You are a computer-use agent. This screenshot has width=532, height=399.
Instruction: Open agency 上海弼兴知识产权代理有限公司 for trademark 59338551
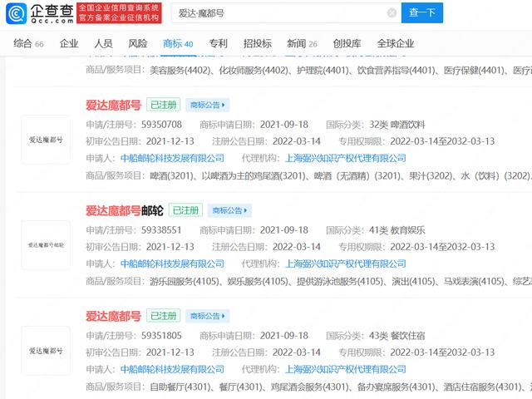click(x=346, y=264)
